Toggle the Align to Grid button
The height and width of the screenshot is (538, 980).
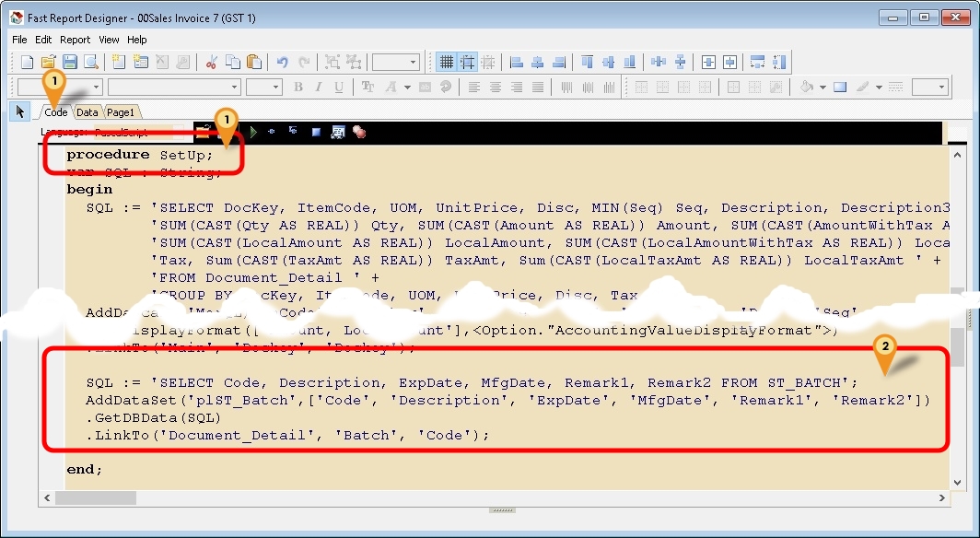tap(468, 63)
